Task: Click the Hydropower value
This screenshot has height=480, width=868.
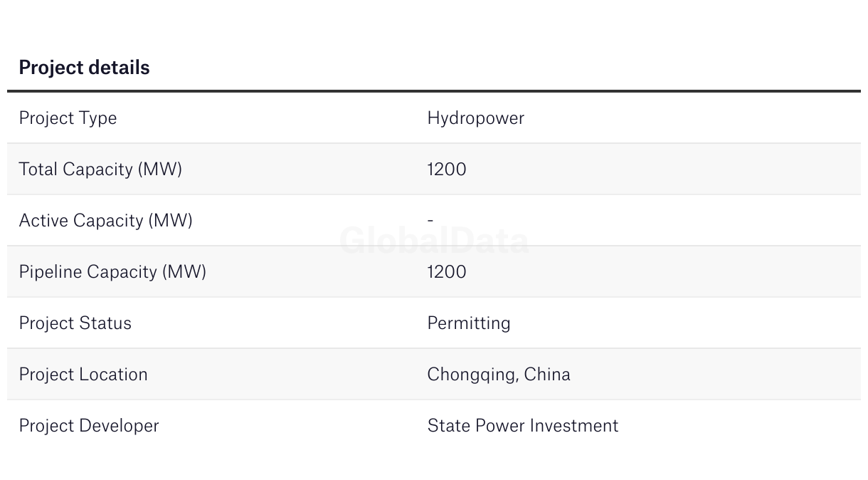Action: point(475,118)
